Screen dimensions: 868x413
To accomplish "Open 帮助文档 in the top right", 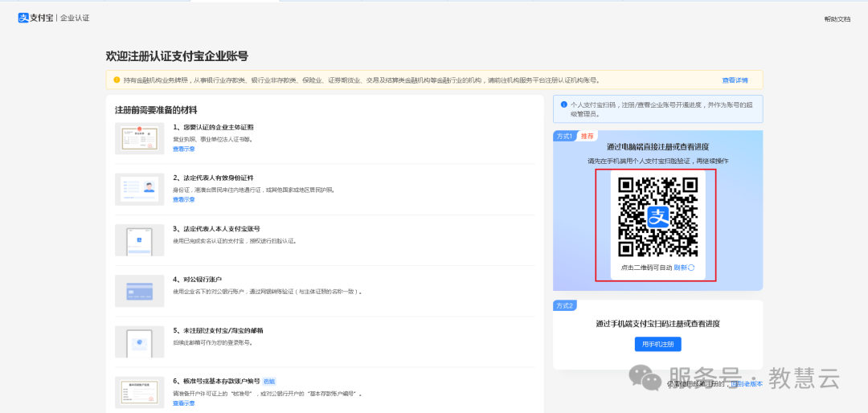I will [837, 18].
